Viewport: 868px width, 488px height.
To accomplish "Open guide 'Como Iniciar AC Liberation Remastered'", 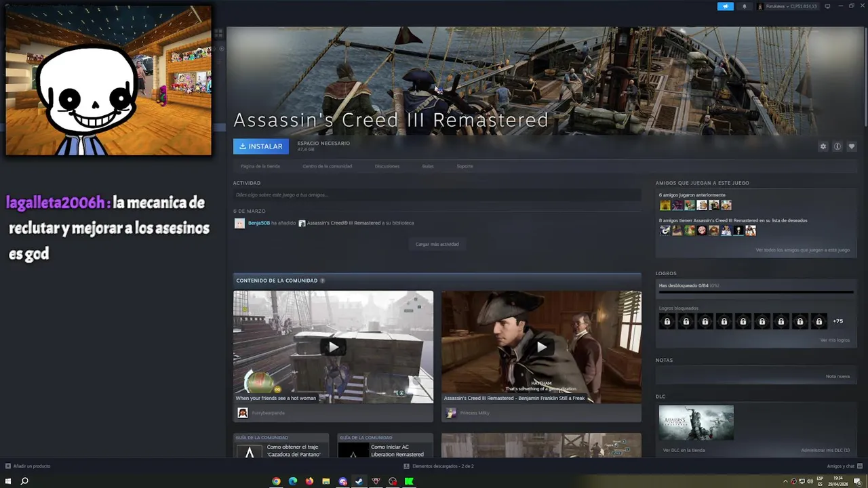I will 385,446.
